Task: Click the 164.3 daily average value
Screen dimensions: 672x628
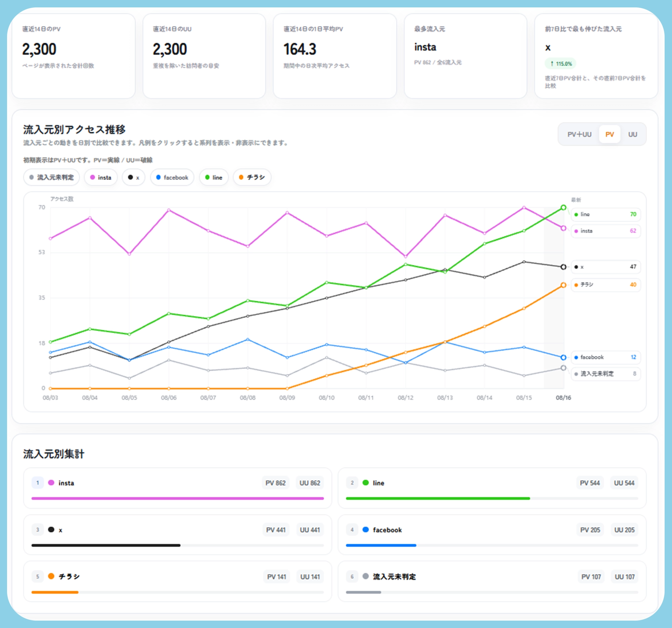Action: coord(300,49)
